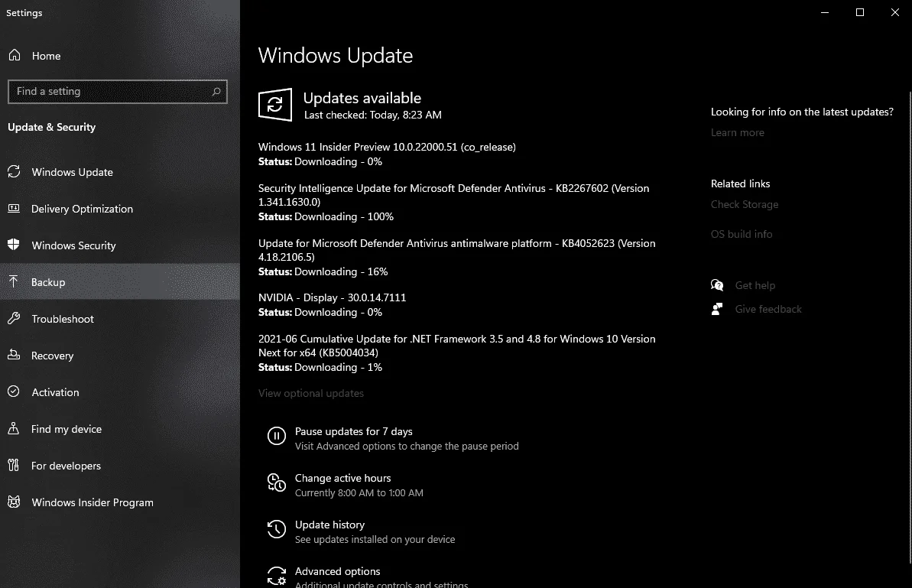The width and height of the screenshot is (912, 588).
Task: Click the clock icon for active hours
Action: coord(276,482)
